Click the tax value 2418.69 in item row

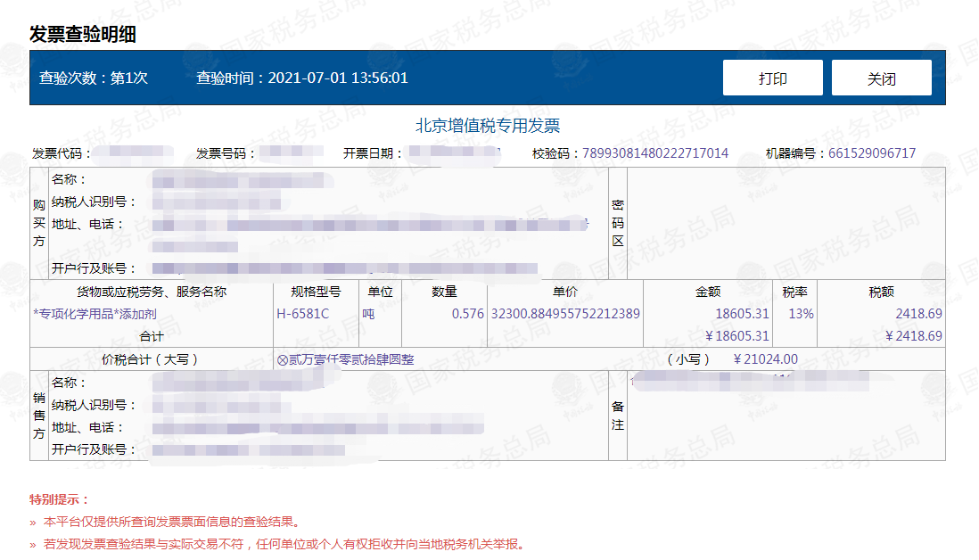[918, 314]
